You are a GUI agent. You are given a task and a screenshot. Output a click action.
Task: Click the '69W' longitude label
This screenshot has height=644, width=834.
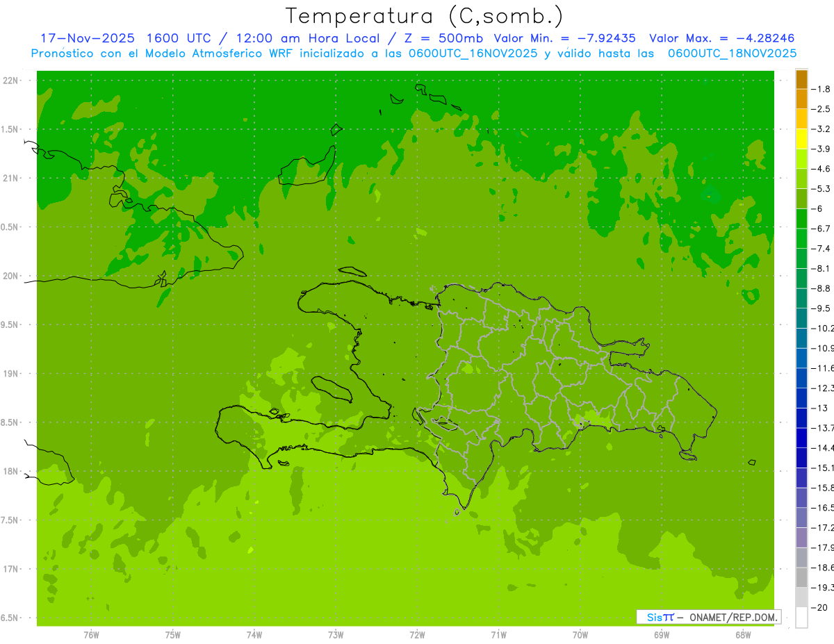pyautogui.click(x=662, y=635)
